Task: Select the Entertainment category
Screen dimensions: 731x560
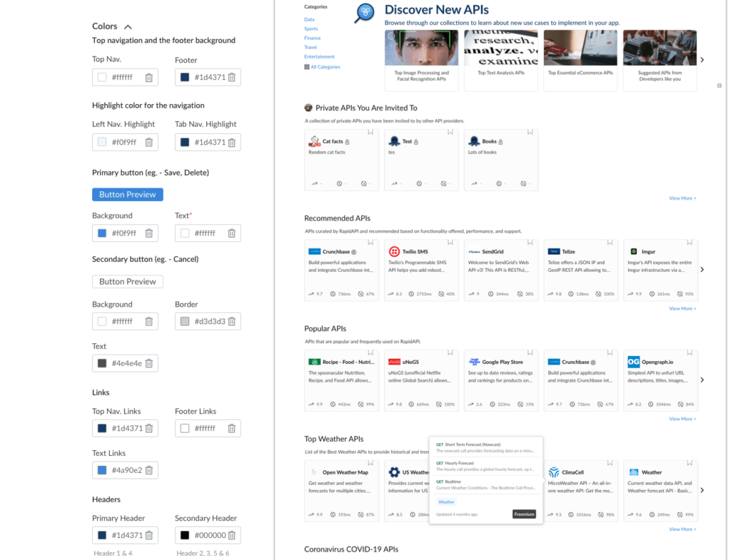Action: click(319, 57)
